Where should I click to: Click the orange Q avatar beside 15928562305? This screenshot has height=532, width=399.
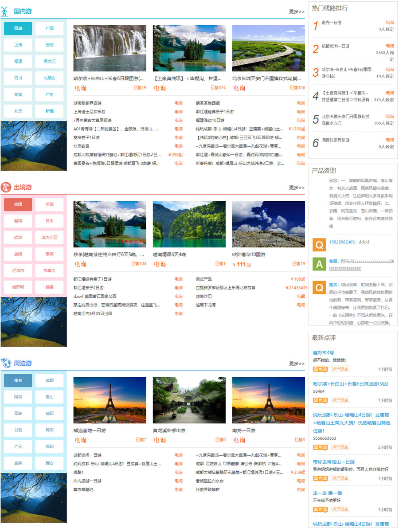[319, 245]
